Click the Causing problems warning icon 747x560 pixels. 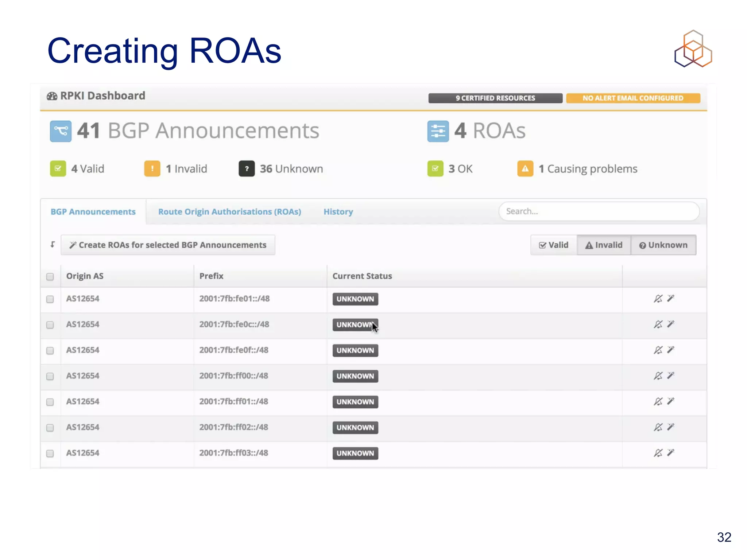coord(525,168)
